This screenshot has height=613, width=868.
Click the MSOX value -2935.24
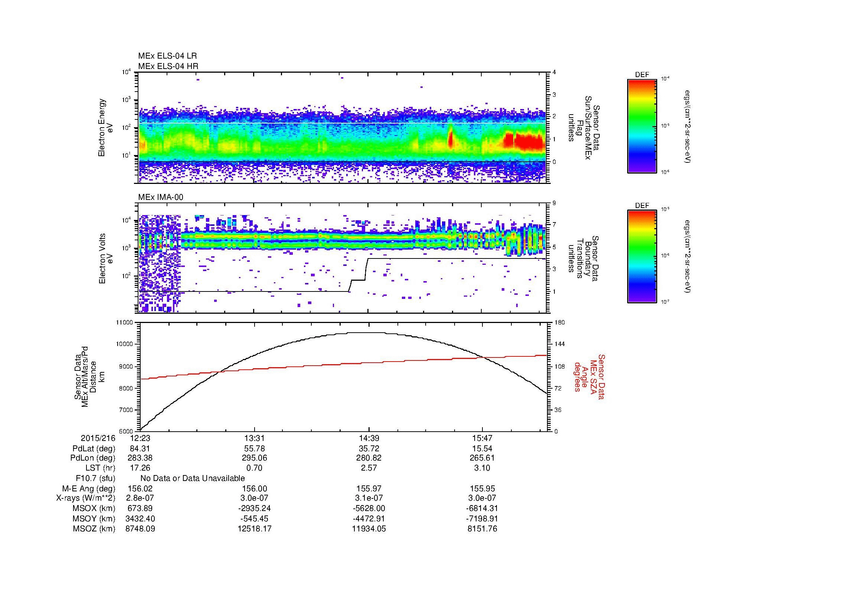pos(255,508)
